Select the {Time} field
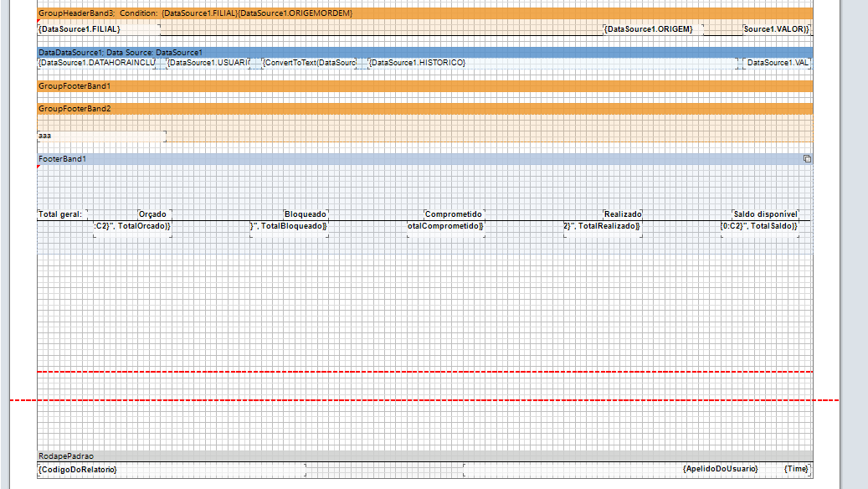This screenshot has width=868, height=489. coord(797,469)
